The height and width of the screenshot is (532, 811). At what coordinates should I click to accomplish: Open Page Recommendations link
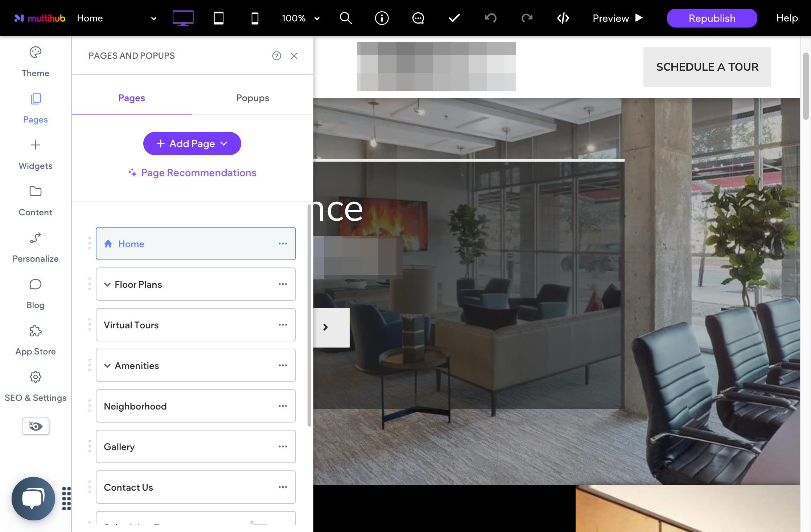coord(192,173)
